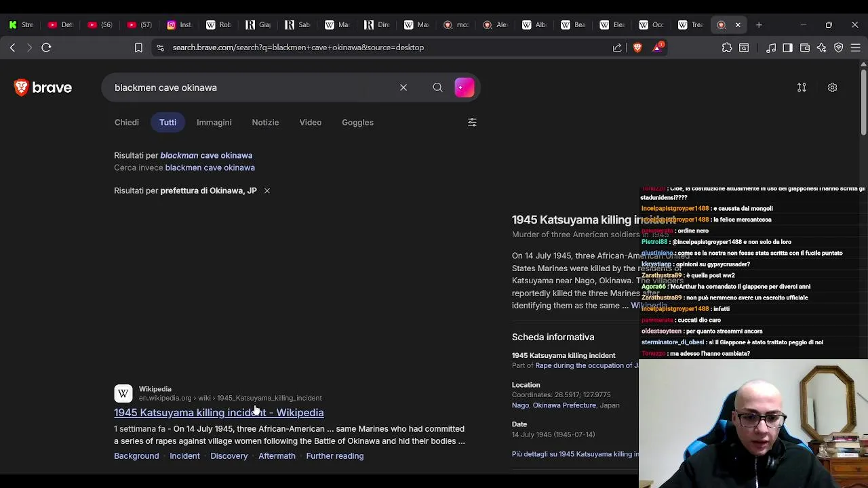Switch to the Dire tab
The height and width of the screenshot is (488, 868).
[x=376, y=25]
